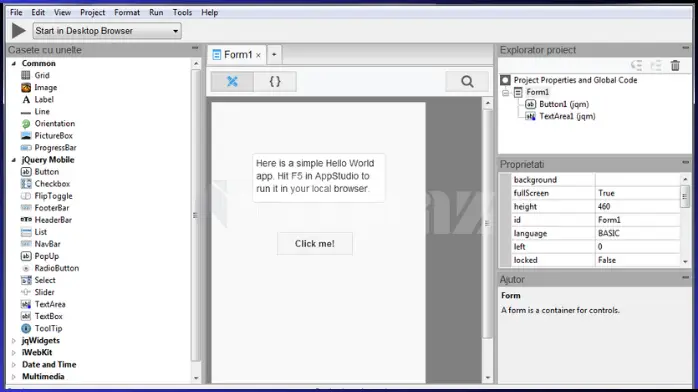
Task: Switch to design view with the tools icon
Action: pyautogui.click(x=232, y=81)
